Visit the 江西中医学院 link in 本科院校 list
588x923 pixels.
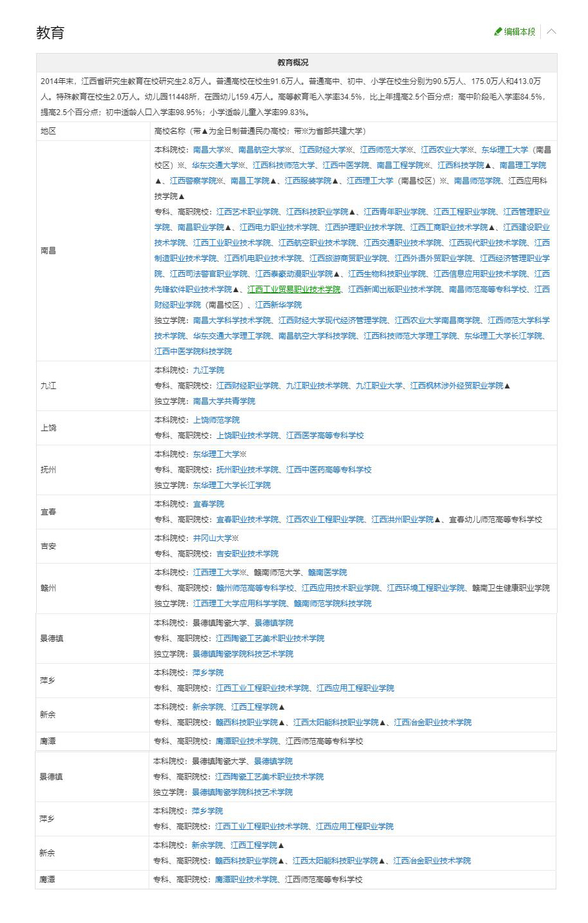(346, 165)
